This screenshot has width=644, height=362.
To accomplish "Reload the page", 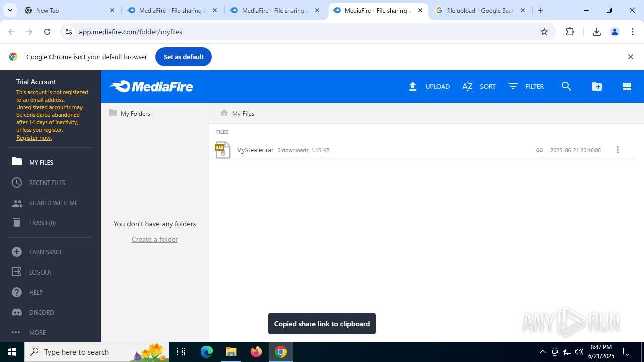I will point(47,32).
